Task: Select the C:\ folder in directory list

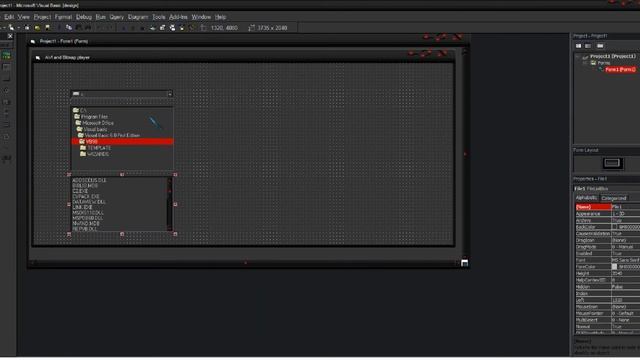Action: click(80, 111)
